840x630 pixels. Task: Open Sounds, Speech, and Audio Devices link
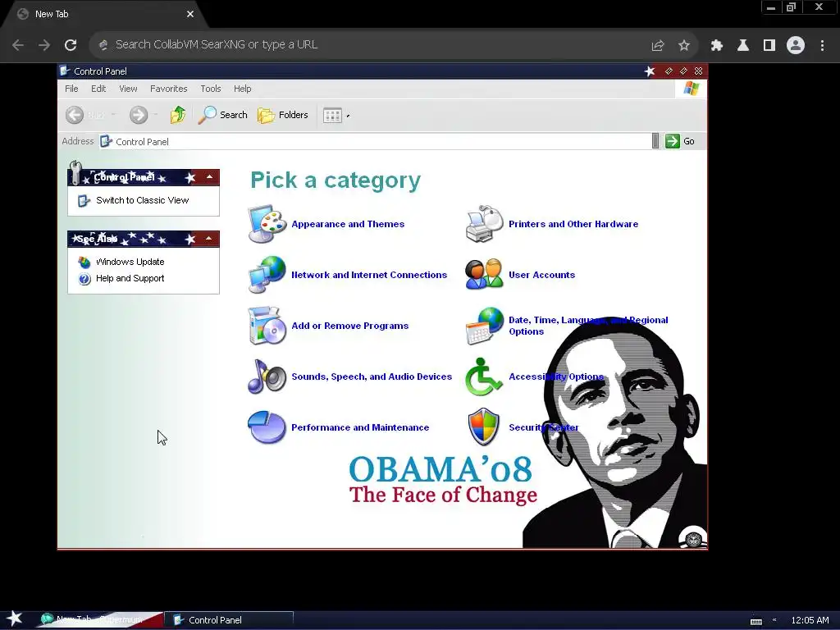372,377
